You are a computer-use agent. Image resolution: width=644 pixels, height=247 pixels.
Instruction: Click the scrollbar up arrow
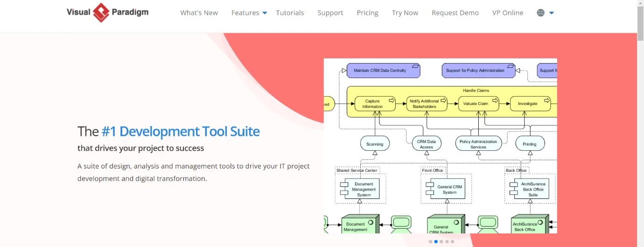coord(640,3)
